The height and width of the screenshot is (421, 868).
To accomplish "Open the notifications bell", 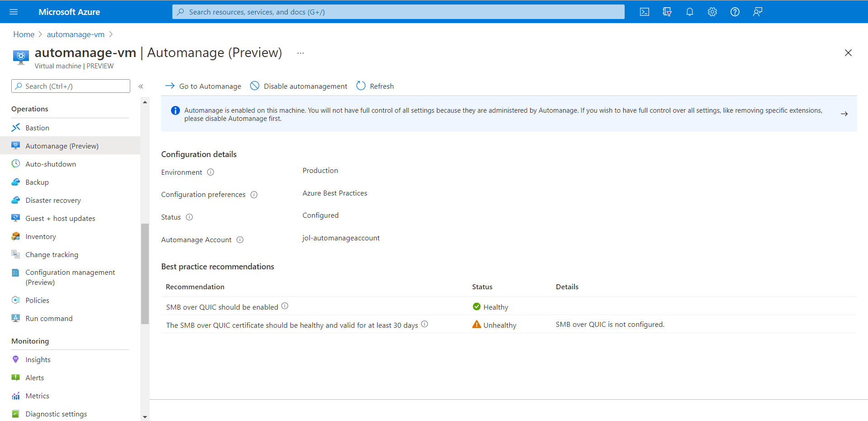I will (x=690, y=12).
